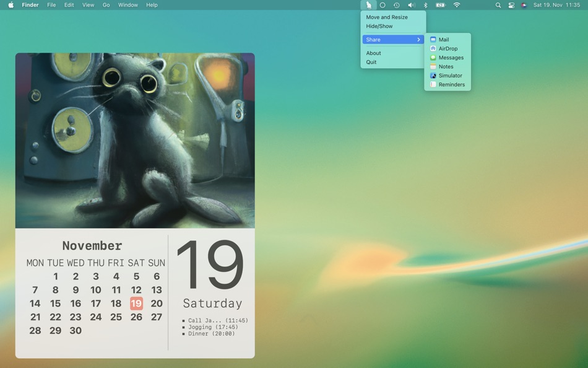Open the Bluetooth status icon
The image size is (588, 368).
coord(425,5)
